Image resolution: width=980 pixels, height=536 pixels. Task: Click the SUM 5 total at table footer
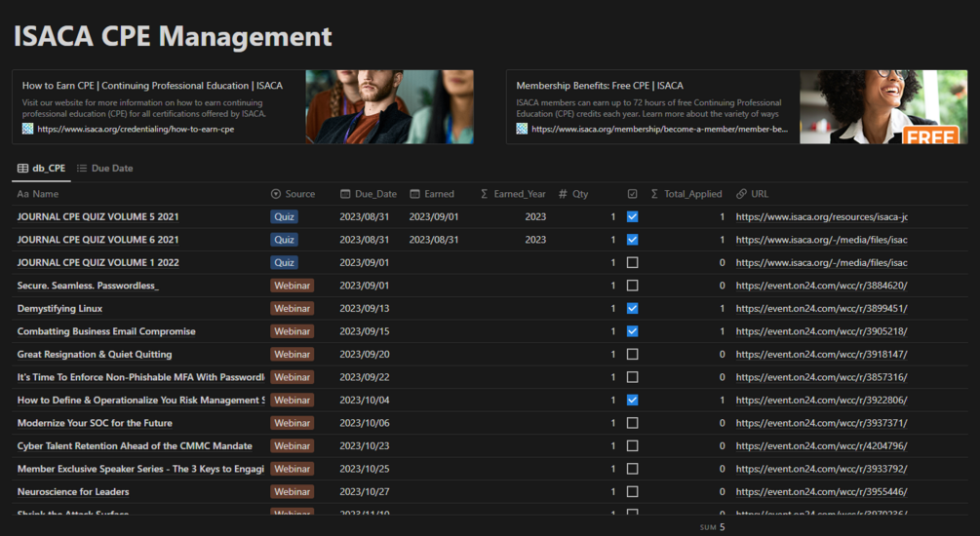tap(713, 527)
